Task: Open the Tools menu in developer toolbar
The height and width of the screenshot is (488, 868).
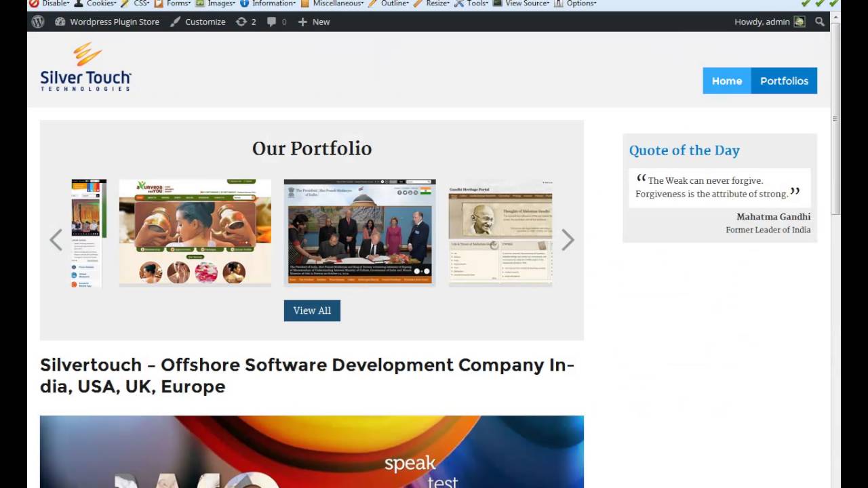Action: point(471,3)
